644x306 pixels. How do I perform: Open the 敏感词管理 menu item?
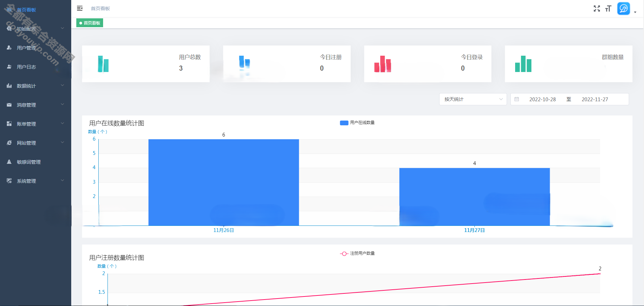coord(36,162)
